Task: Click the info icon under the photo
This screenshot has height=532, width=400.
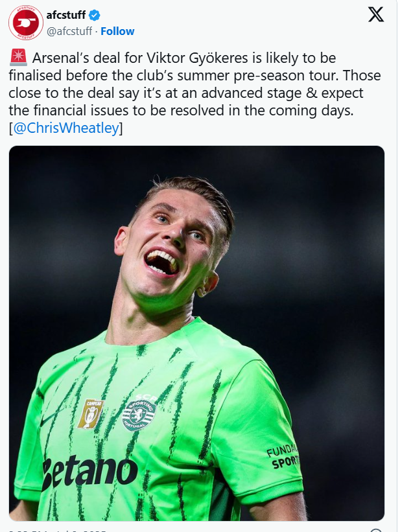Action: point(376,530)
